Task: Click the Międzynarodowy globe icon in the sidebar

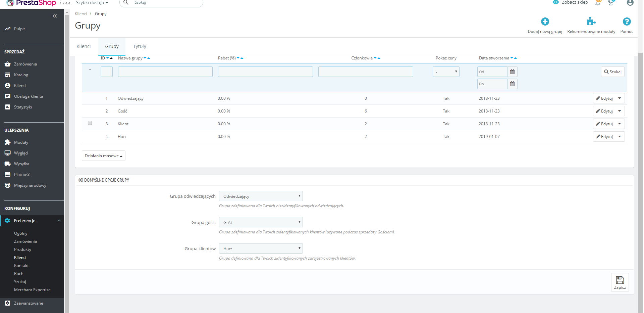Action: tap(7, 185)
